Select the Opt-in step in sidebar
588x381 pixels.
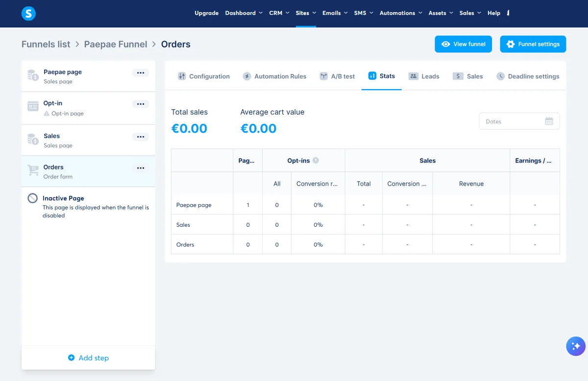[88, 108]
